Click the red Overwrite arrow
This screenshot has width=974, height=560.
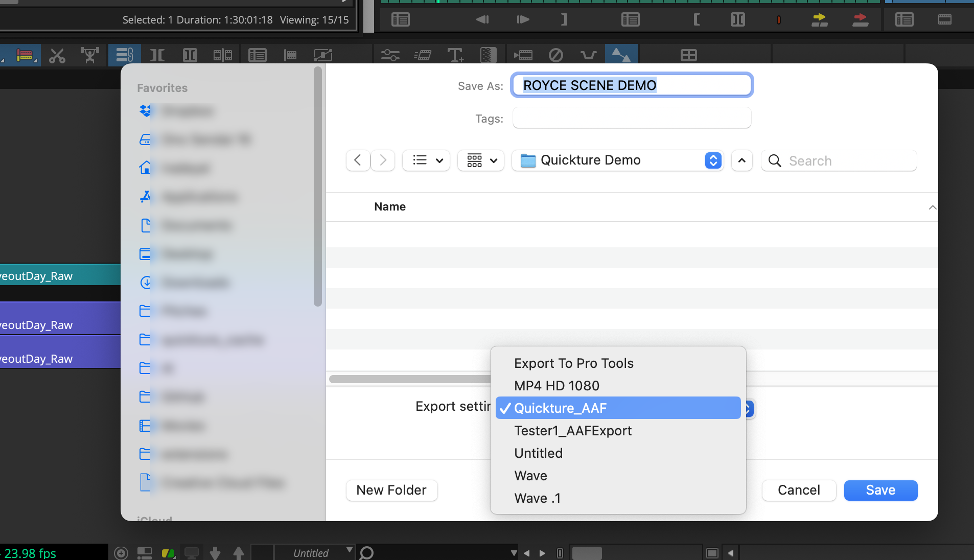(x=860, y=19)
